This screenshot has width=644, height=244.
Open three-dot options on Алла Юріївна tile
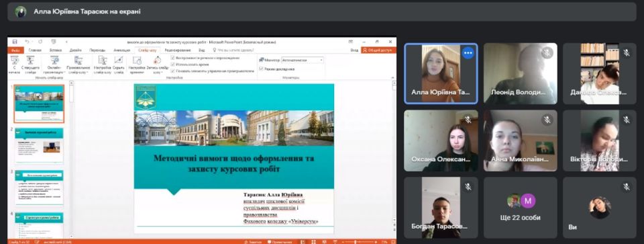(468, 53)
